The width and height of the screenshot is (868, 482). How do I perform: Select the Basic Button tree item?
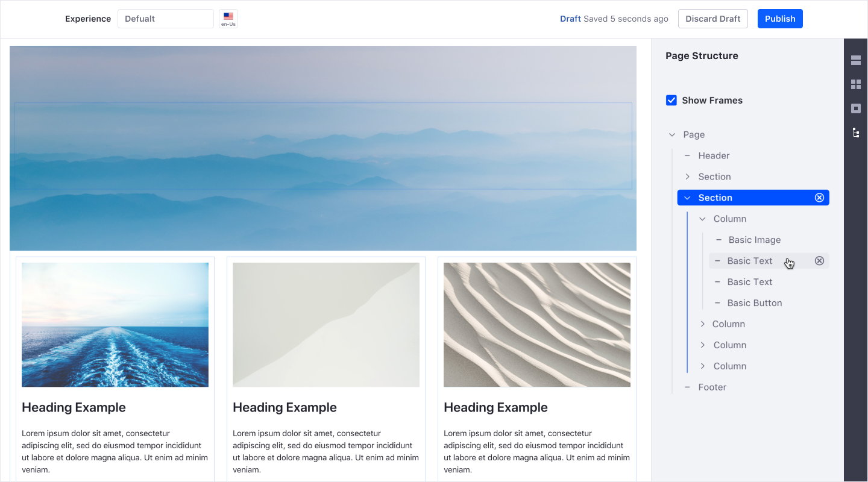pyautogui.click(x=754, y=303)
